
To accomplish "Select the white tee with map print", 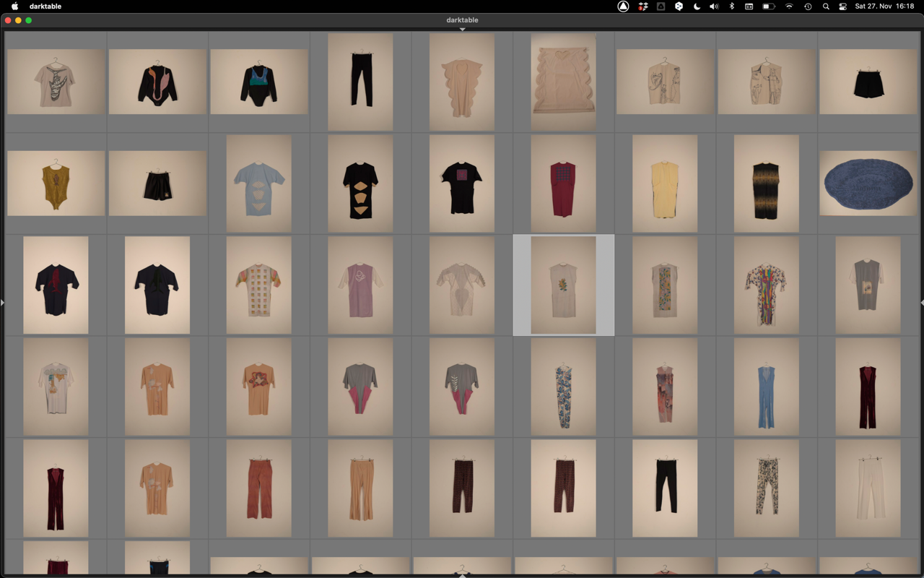I will [x=56, y=387].
